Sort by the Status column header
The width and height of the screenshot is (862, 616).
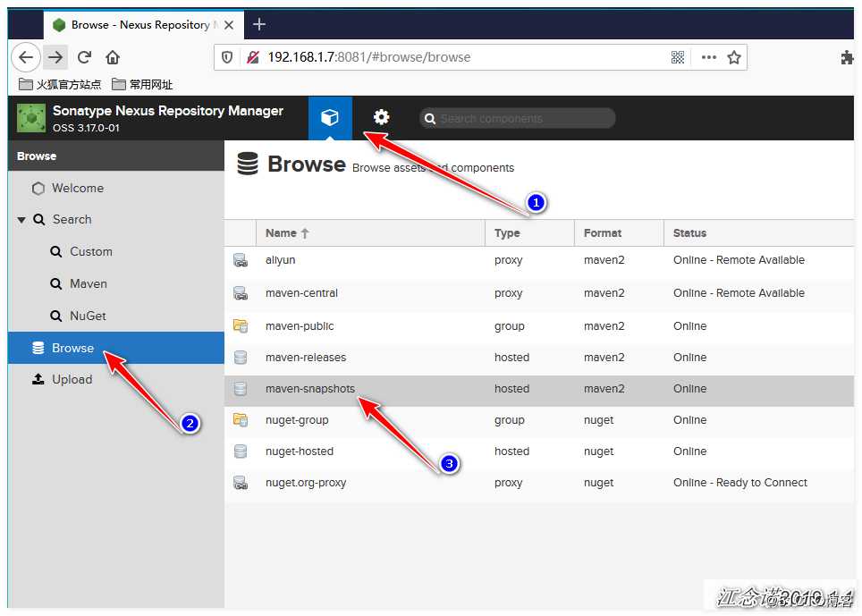[759, 233]
